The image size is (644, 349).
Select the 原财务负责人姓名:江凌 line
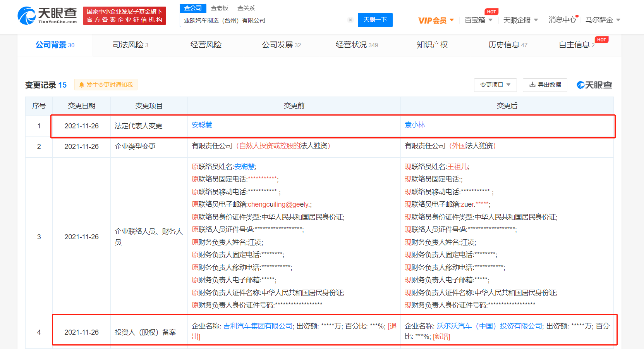227,242
